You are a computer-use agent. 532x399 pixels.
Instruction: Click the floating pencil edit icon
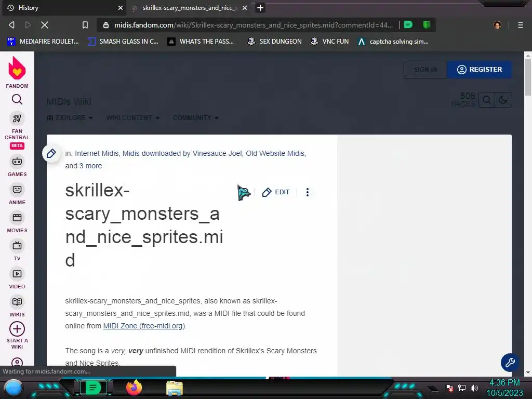pyautogui.click(x=51, y=153)
